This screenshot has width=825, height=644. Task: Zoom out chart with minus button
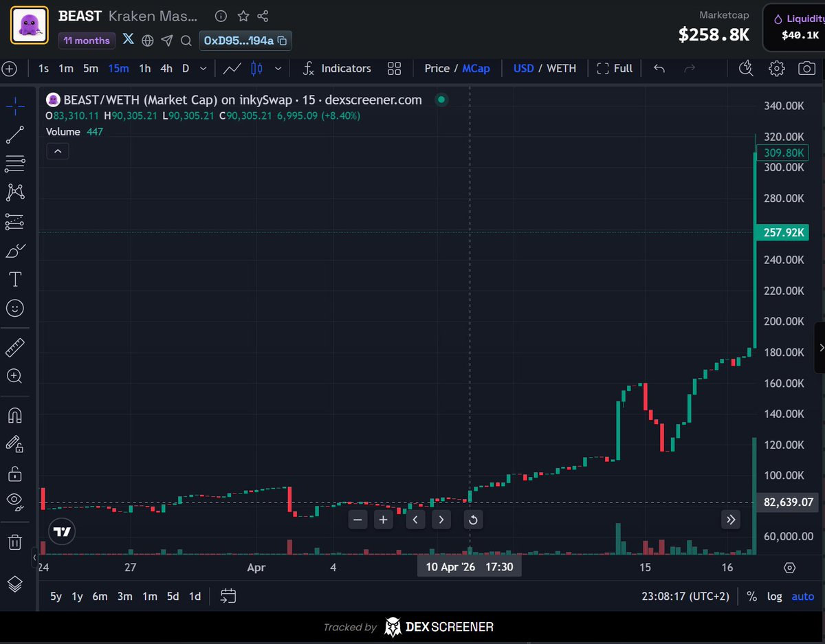click(357, 520)
